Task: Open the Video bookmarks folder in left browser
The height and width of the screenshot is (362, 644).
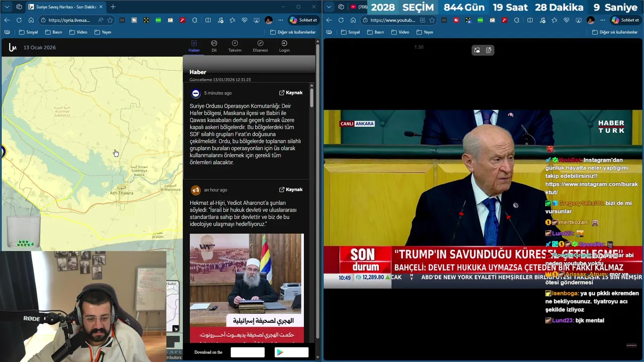Action: [x=78, y=32]
